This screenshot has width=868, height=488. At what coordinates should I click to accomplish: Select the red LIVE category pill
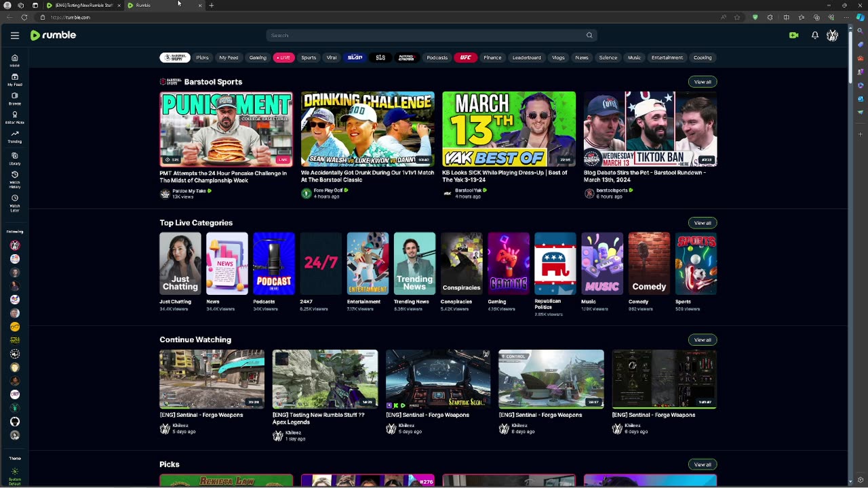[283, 58]
